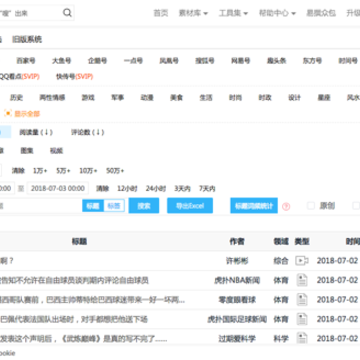Switch to 旧版系统 tab
360x360 pixels.
[27, 40]
